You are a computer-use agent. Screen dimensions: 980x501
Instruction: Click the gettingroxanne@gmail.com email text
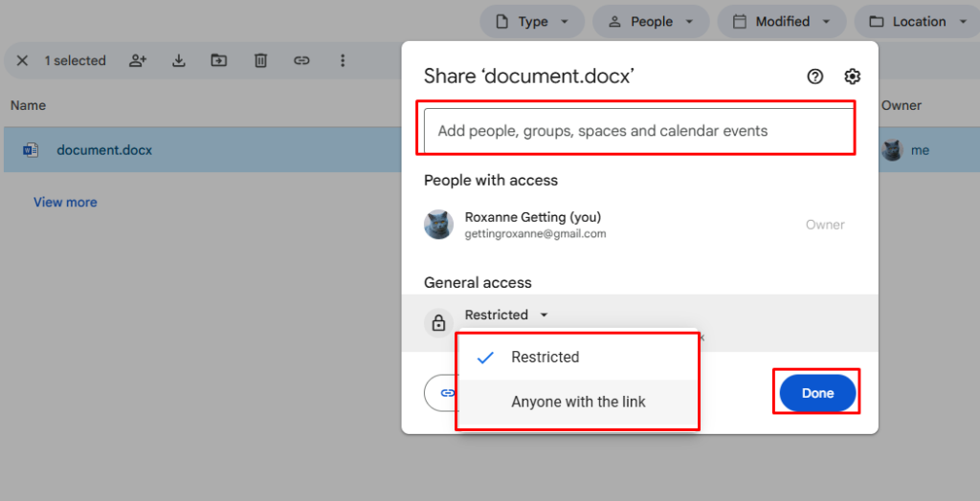tap(535, 234)
